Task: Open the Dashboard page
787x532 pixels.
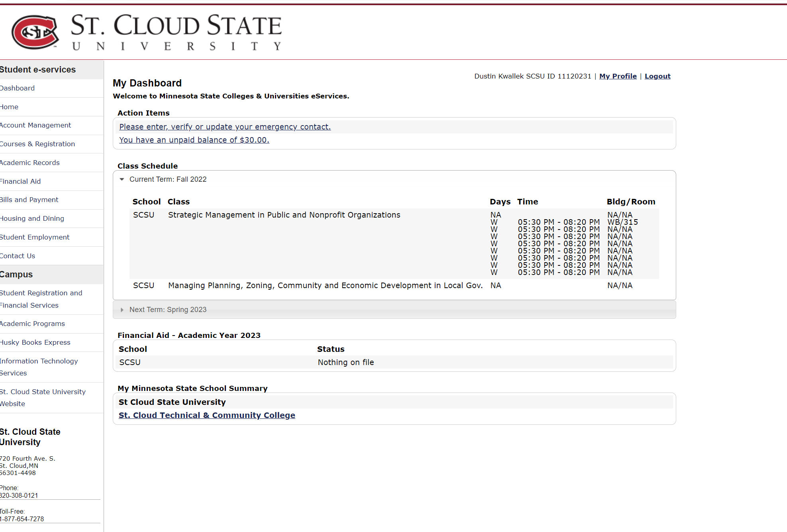Action: (17, 88)
